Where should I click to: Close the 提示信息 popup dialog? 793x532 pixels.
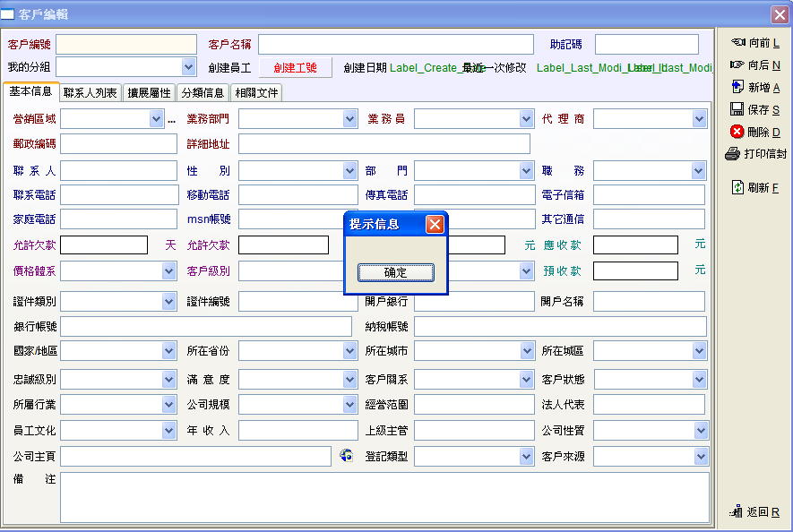pos(435,224)
